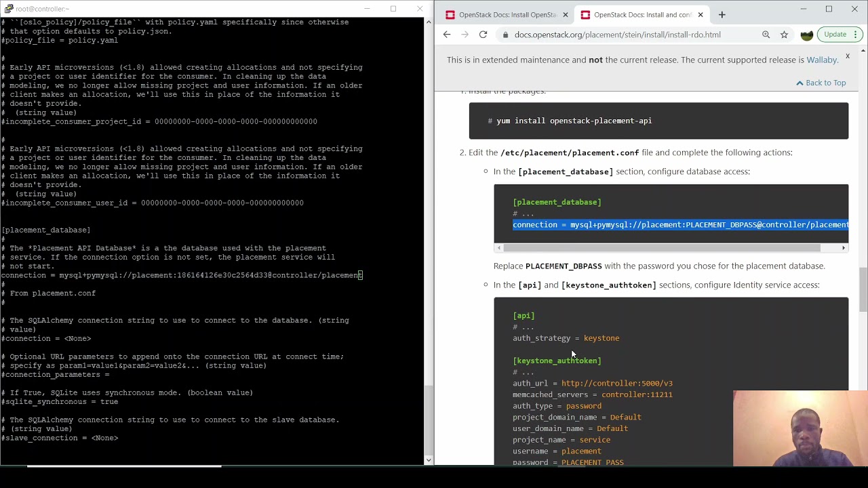This screenshot has height=488, width=868.
Task: Reload the OpenStack docs page
Action: coord(483,35)
